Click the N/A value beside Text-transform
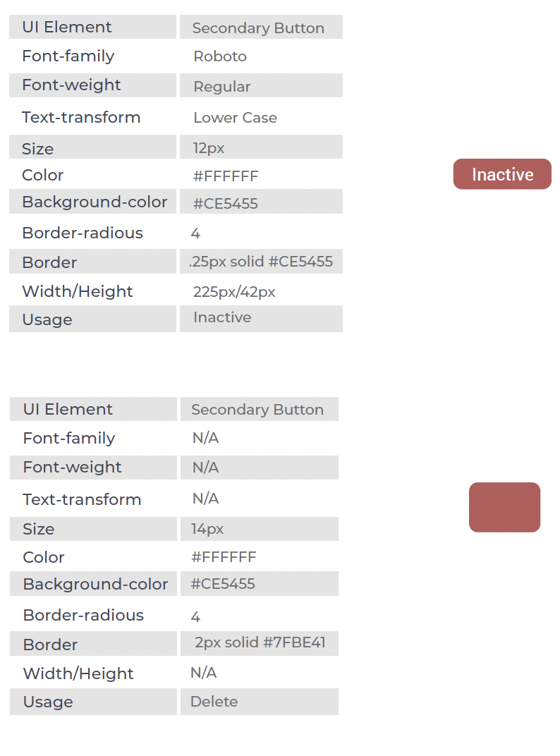This screenshot has height=756, width=560. pyautogui.click(x=205, y=499)
